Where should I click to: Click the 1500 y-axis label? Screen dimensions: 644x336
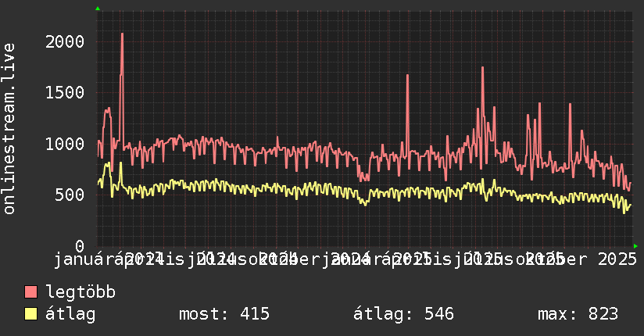coord(65,93)
